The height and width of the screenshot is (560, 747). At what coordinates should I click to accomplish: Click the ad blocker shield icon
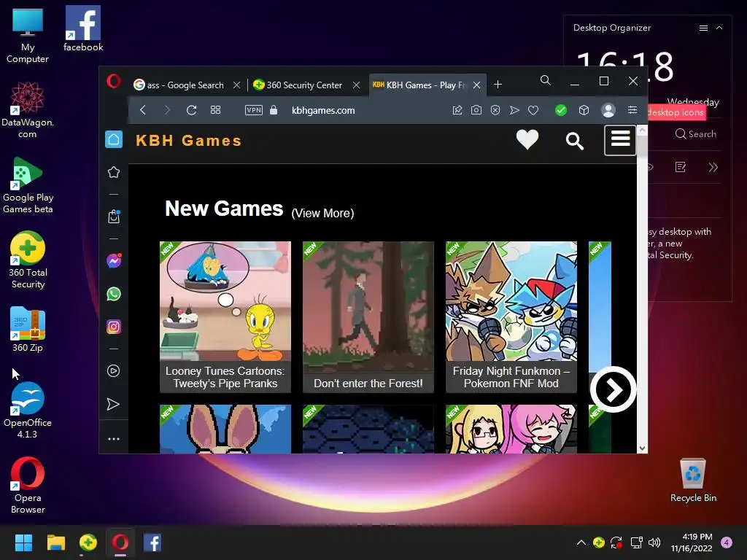495,111
